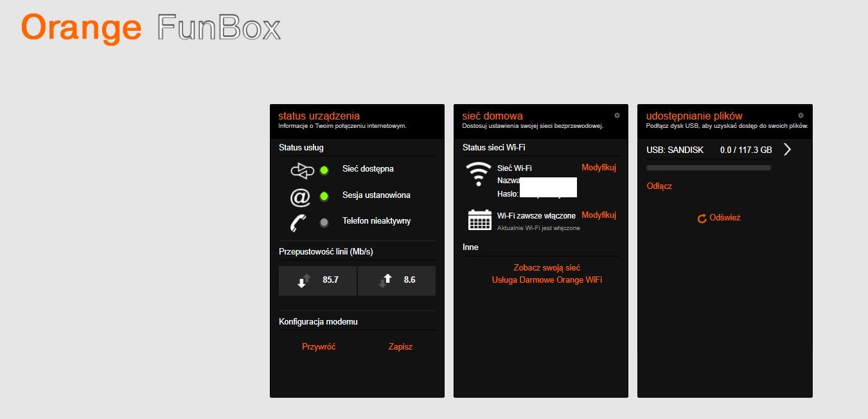This screenshot has height=419, width=868.
Task: Click the Sieć dostępna status text
Action: [x=368, y=169]
